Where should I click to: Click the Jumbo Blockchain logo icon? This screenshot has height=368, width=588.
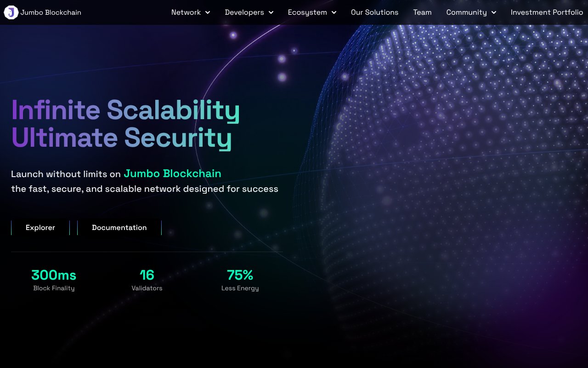pos(11,12)
